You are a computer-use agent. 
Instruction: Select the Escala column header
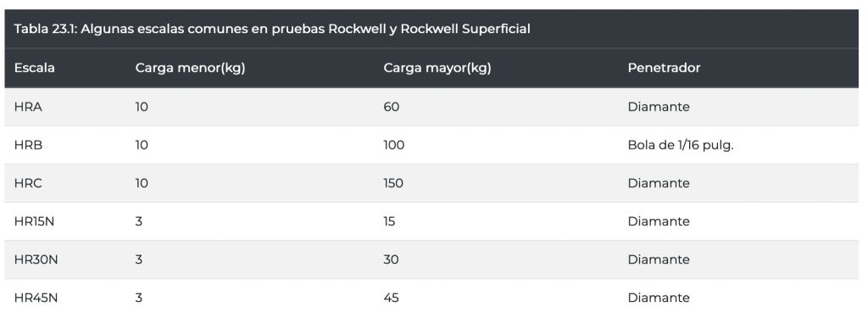point(34,68)
